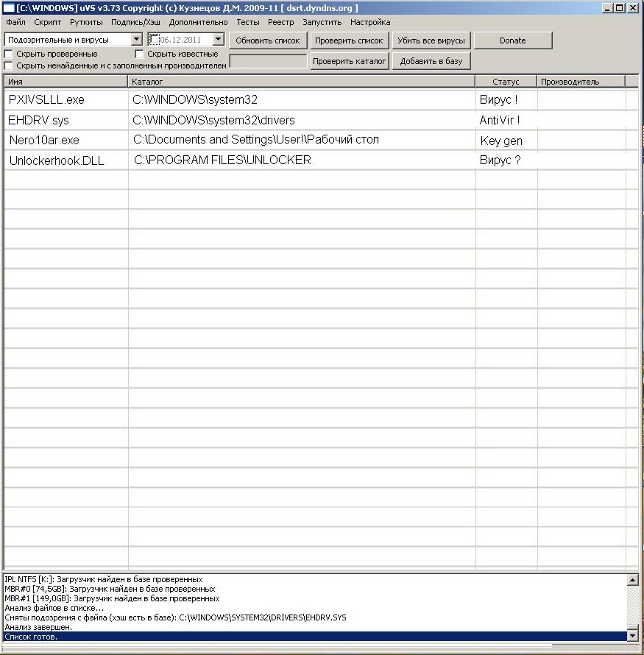644x655 pixels.
Task: Open the Файл menu
Action: click(x=15, y=22)
